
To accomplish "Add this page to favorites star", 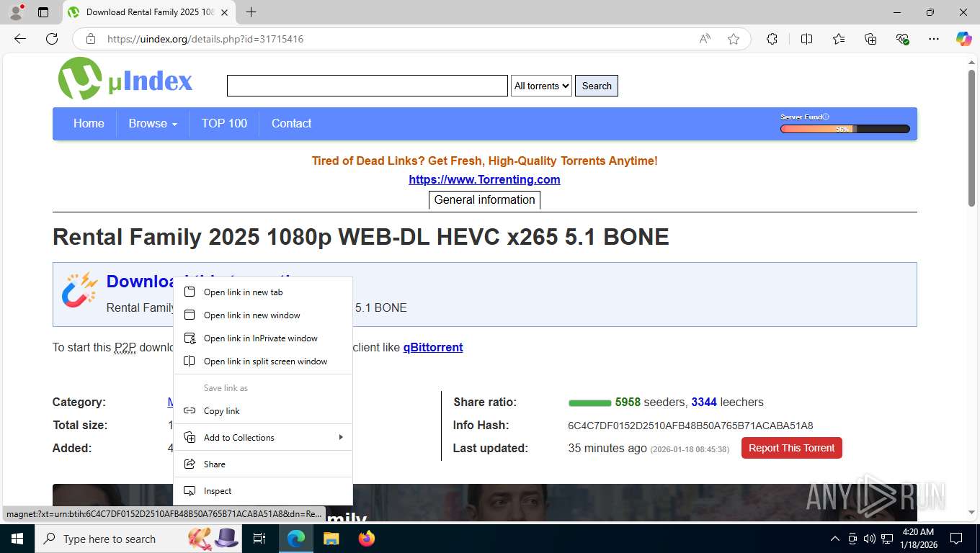I will (x=734, y=39).
